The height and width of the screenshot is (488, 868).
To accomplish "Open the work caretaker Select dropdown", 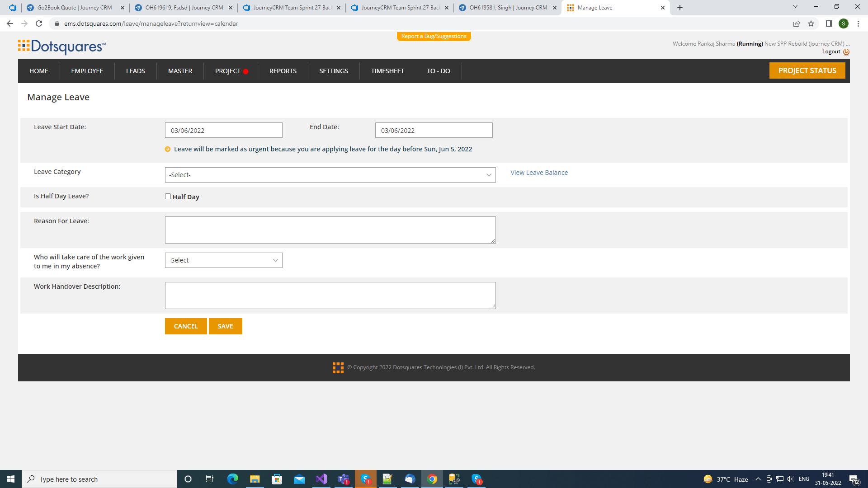I will [223, 260].
